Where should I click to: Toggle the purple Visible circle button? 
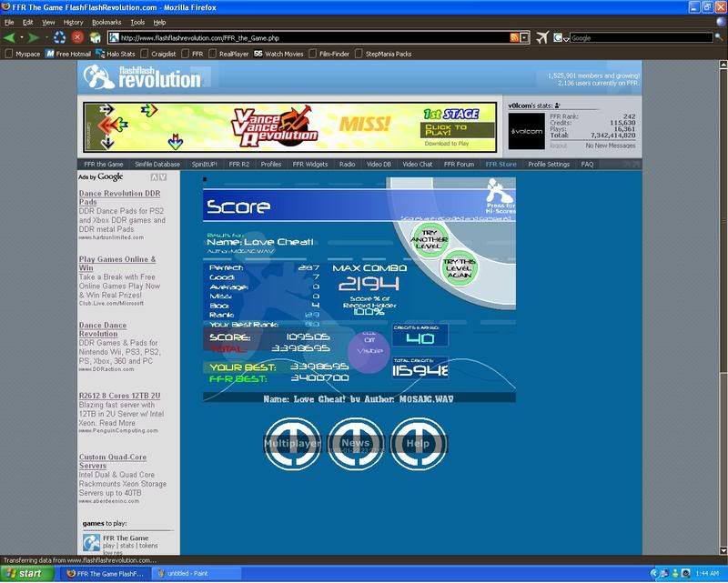pos(369,351)
